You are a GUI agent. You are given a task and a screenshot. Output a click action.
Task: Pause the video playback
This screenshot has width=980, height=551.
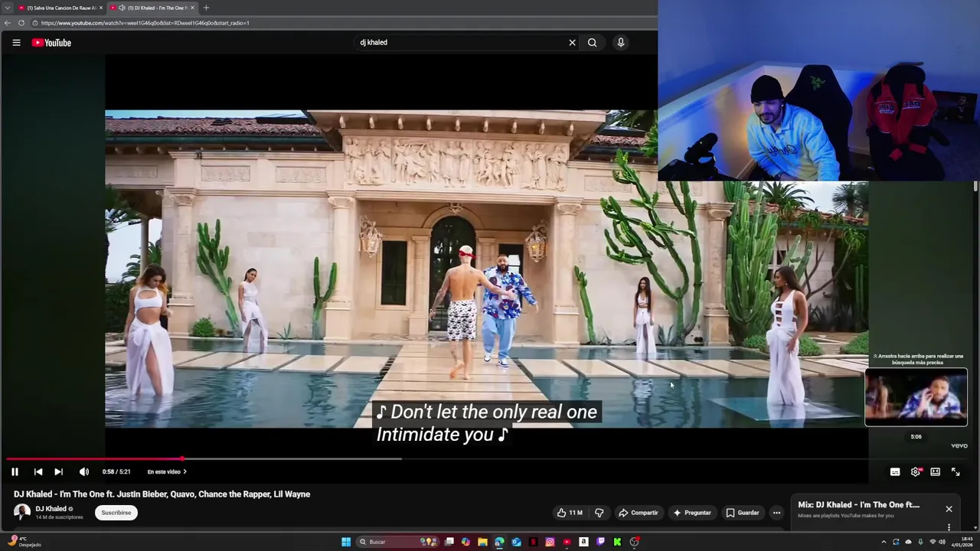click(15, 472)
